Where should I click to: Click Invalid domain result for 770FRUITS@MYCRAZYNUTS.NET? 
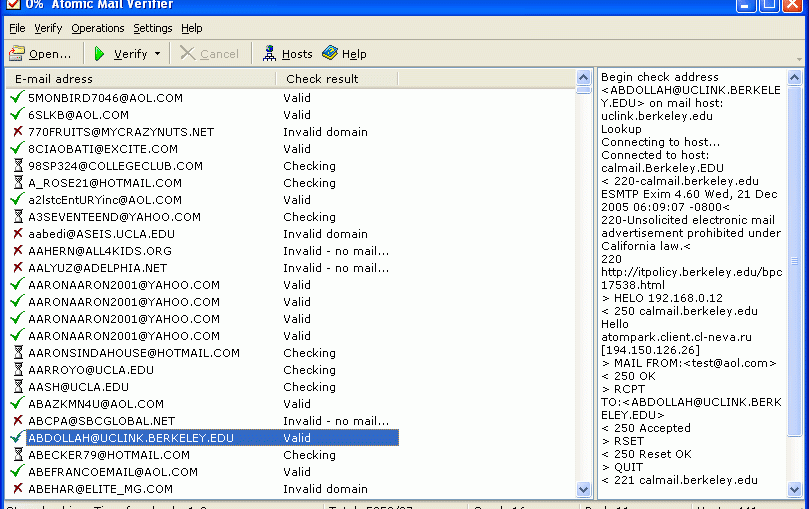tap(325, 132)
